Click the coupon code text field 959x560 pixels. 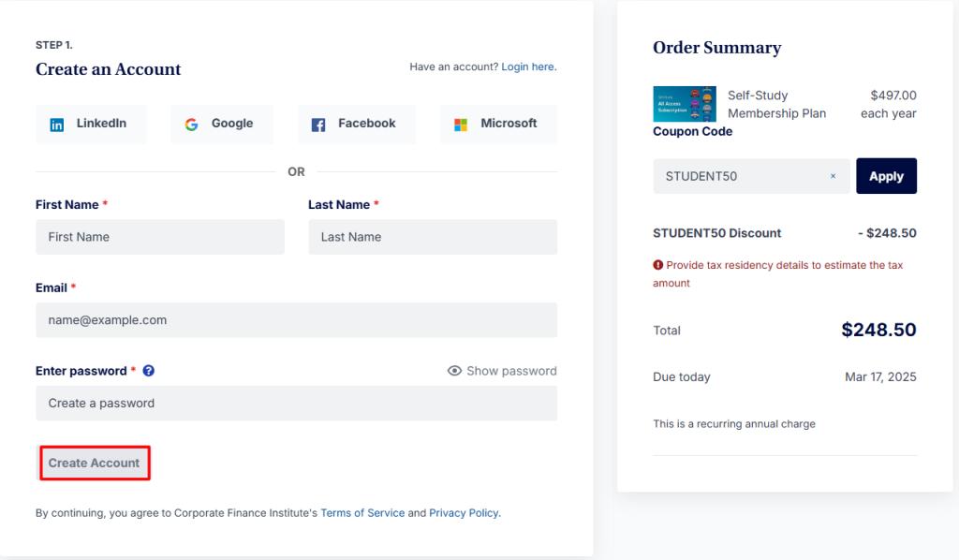click(740, 176)
